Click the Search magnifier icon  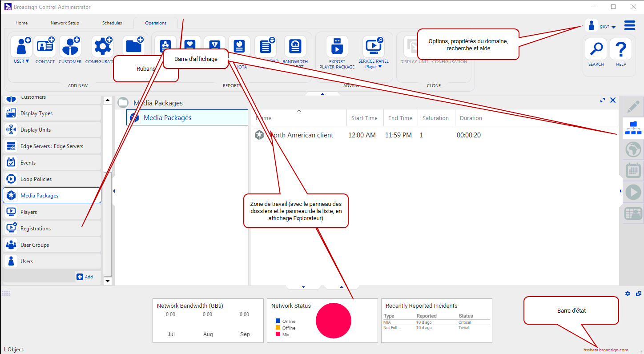tap(596, 49)
